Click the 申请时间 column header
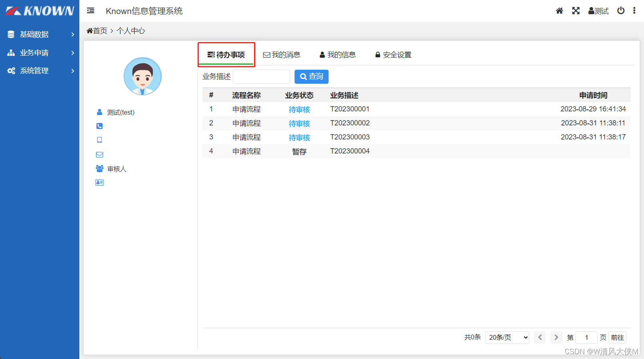644x359 pixels. pyautogui.click(x=593, y=95)
